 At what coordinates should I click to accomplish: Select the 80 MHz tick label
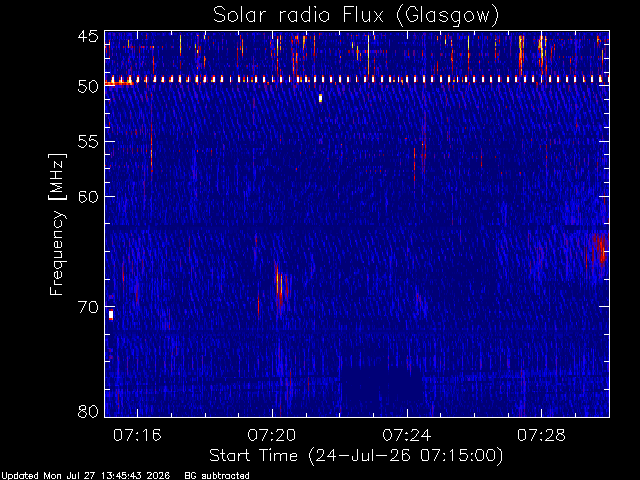coord(88,411)
